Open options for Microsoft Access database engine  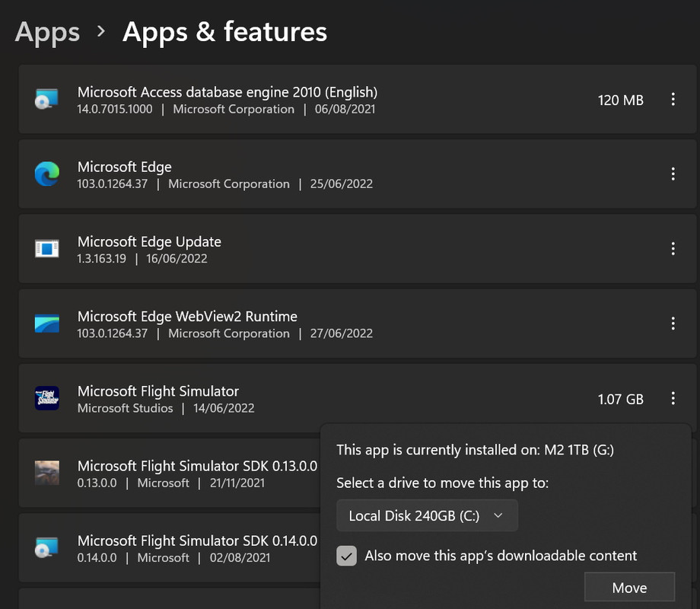coord(673,99)
